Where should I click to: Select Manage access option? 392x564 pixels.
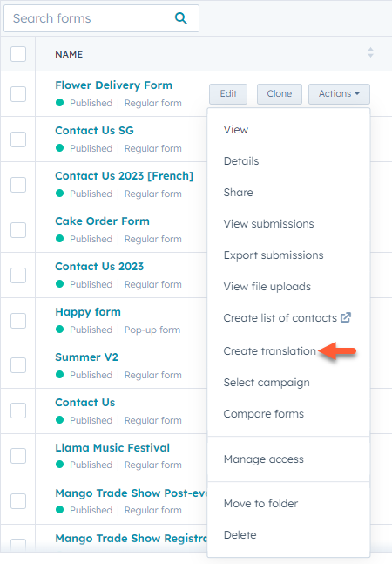263,459
